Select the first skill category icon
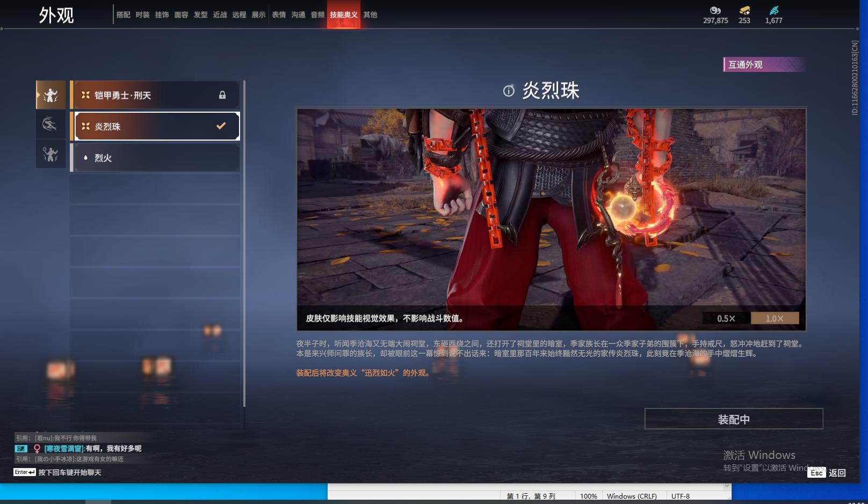The width and height of the screenshot is (868, 504). tap(50, 95)
